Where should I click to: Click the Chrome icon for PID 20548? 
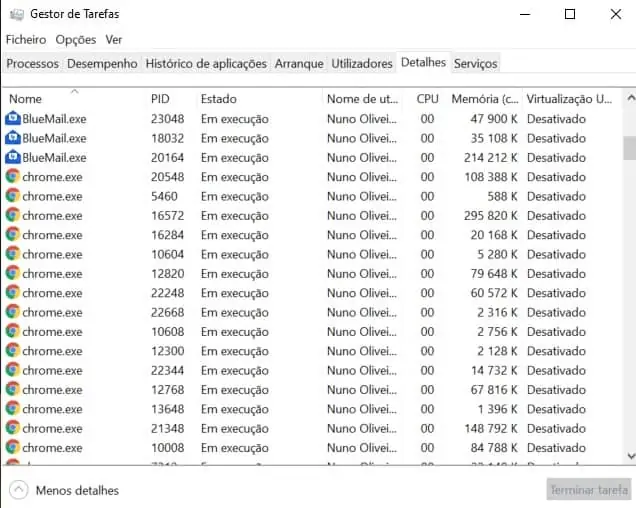13,177
